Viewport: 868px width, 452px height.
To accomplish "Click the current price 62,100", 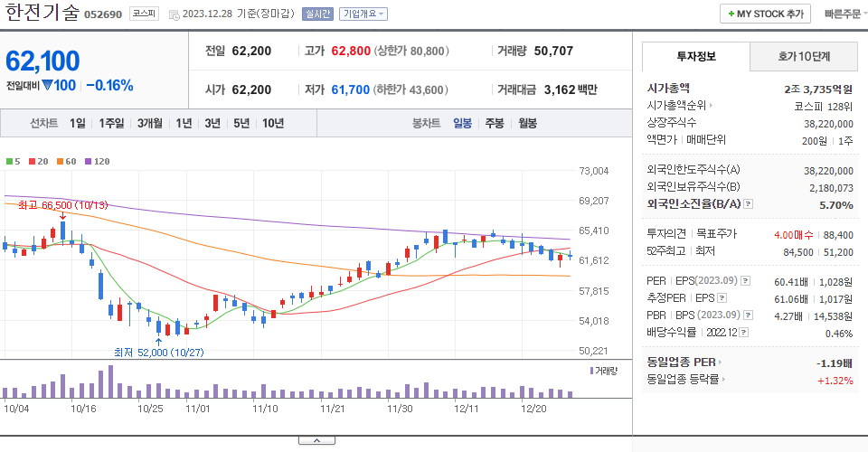I will [x=42, y=61].
